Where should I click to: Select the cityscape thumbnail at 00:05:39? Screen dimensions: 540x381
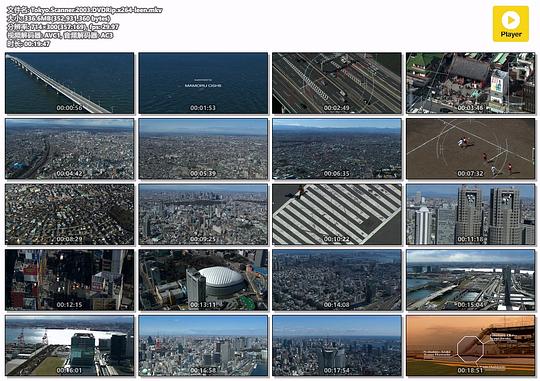click(x=203, y=149)
